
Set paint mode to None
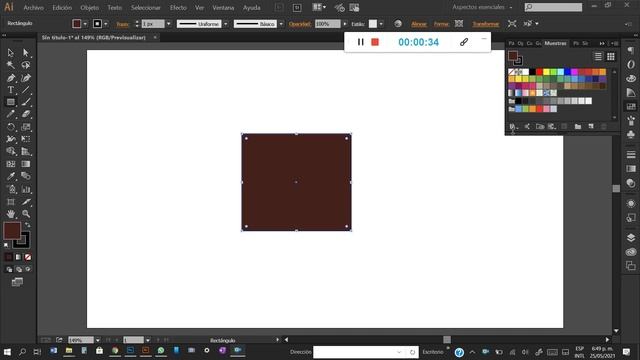27,257
